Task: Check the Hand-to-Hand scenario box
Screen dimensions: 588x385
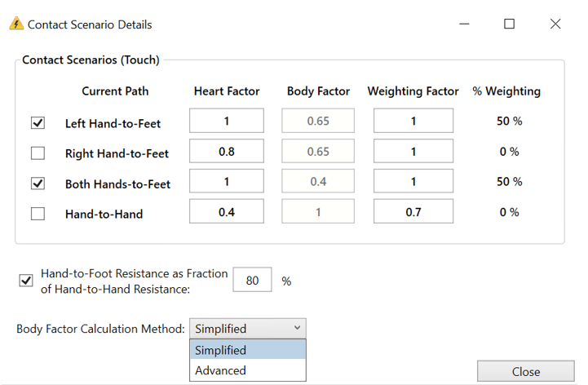Action: pos(38,214)
